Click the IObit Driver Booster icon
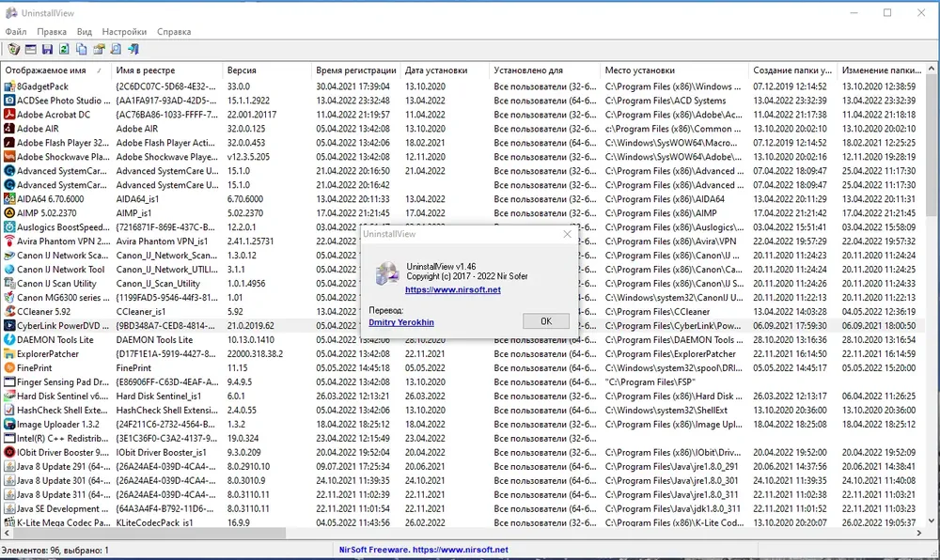940x560 pixels. [9, 452]
